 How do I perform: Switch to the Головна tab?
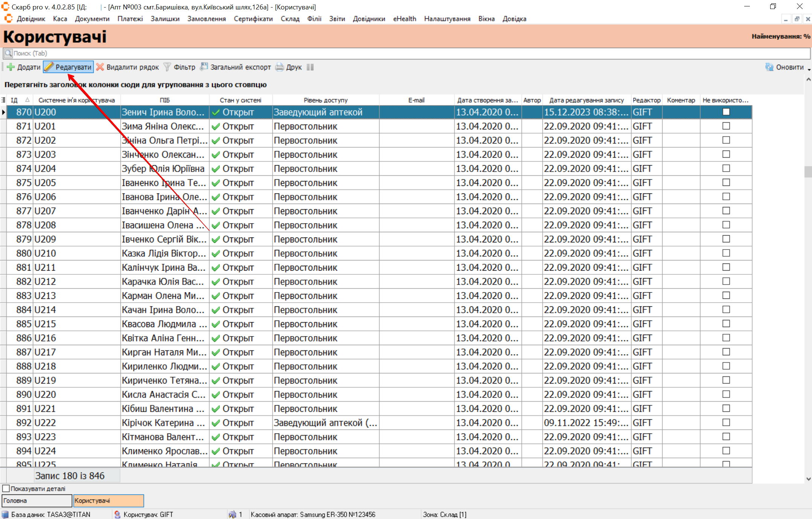point(37,501)
